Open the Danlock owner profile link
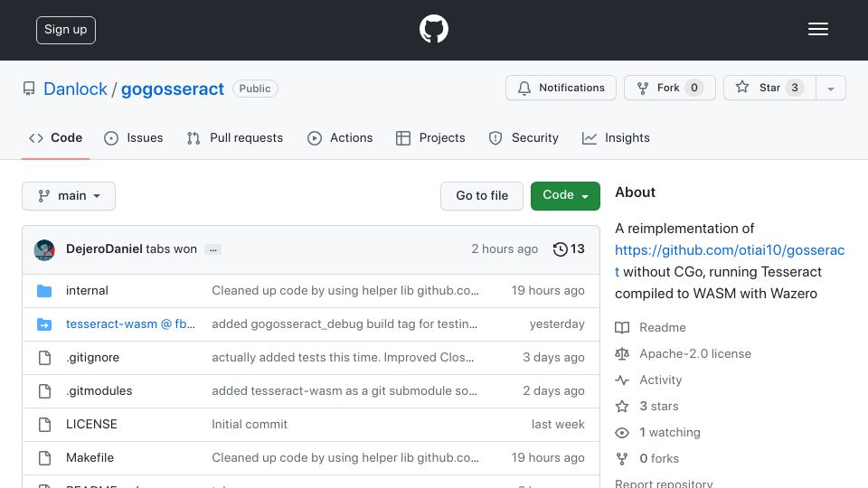 (x=75, y=89)
